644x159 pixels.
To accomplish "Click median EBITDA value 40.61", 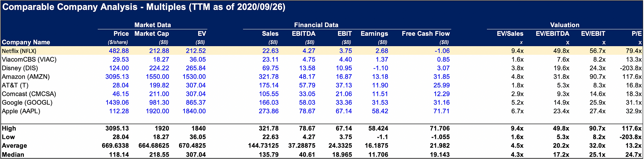I will coord(307,154).
